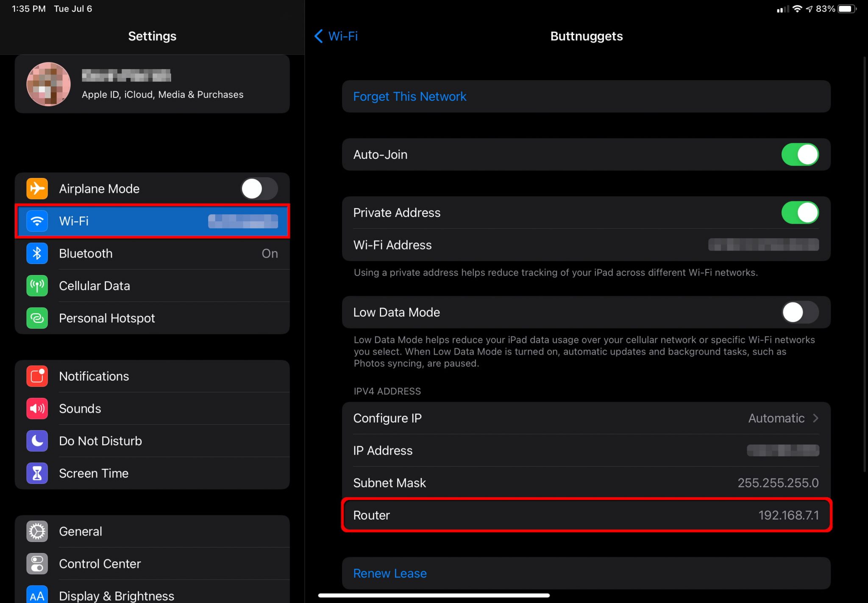868x603 pixels.
Task: Tap Renew Lease button at bottom
Action: point(390,573)
